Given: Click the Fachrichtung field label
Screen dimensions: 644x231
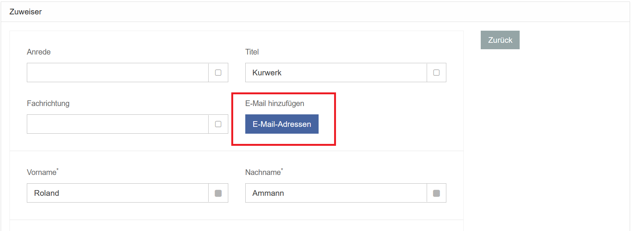Looking at the screenshot, I should click(x=48, y=103).
